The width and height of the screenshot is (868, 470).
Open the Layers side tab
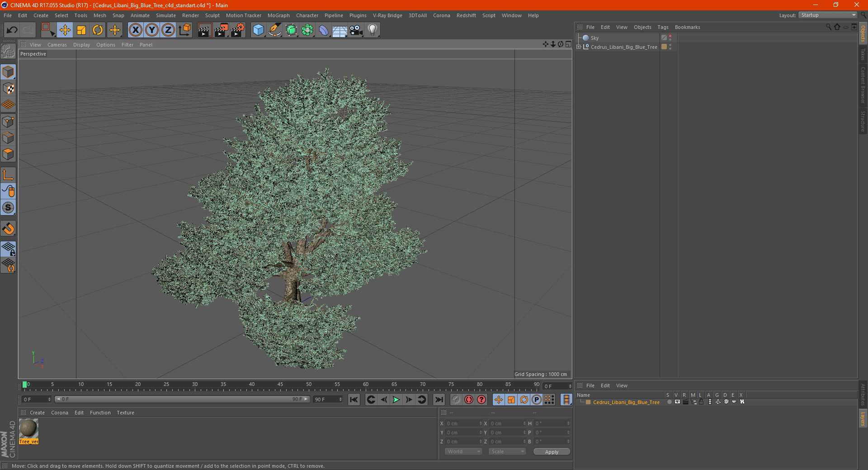(863, 418)
